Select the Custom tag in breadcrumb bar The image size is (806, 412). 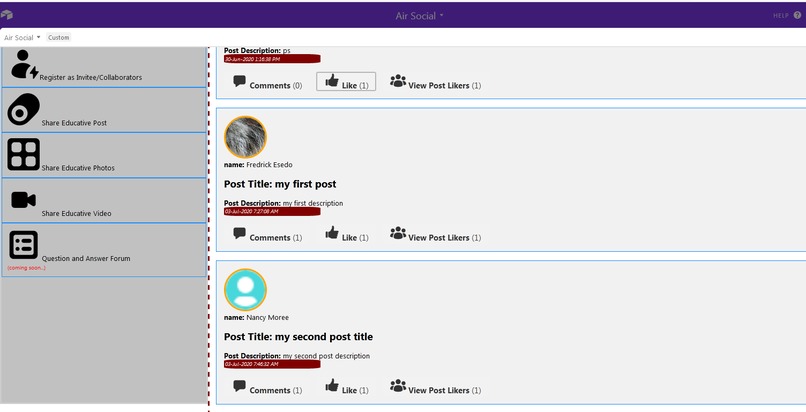59,38
